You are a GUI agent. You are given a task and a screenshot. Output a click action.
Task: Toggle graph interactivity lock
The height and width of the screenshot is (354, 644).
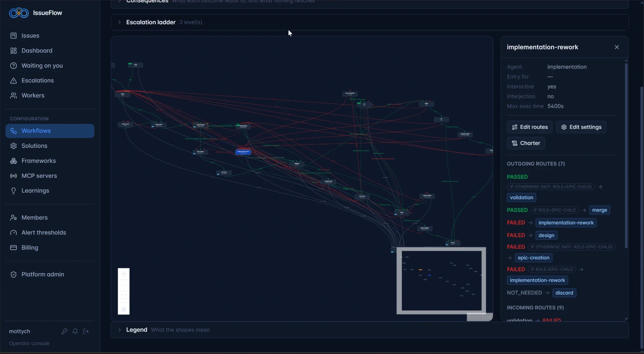point(124,309)
